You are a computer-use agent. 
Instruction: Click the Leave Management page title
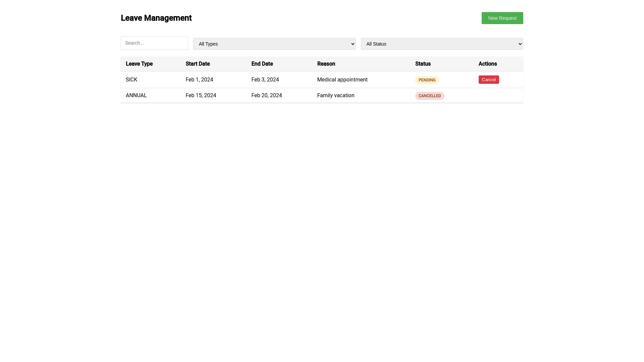156,18
